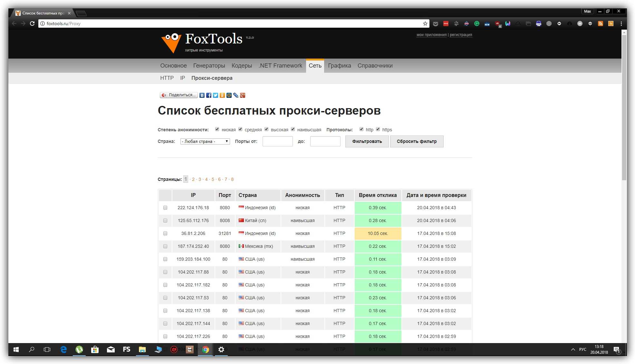Open the Генераторы menu tab
Screen dimensions: 635x364
tap(209, 66)
